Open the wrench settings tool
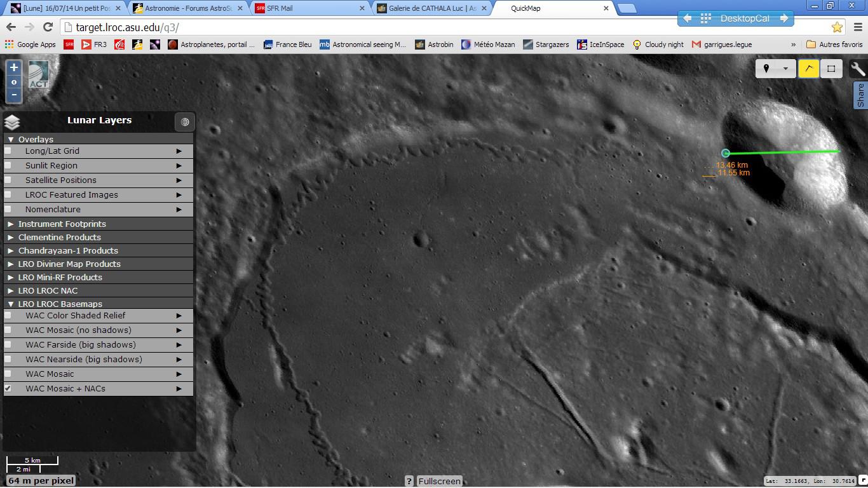Image resolution: width=868 pixels, height=488 pixels. point(858,69)
